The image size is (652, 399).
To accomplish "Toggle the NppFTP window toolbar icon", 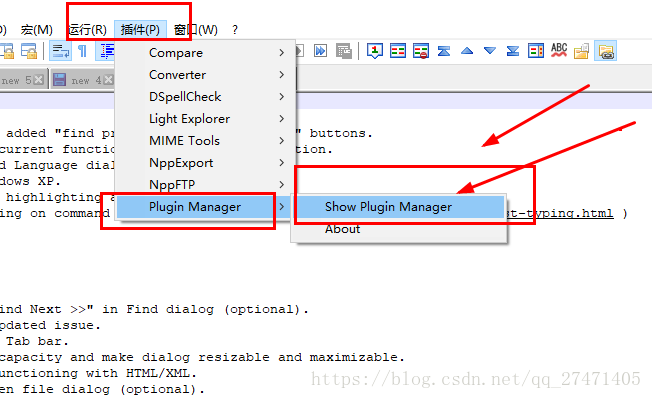I will click(x=605, y=51).
